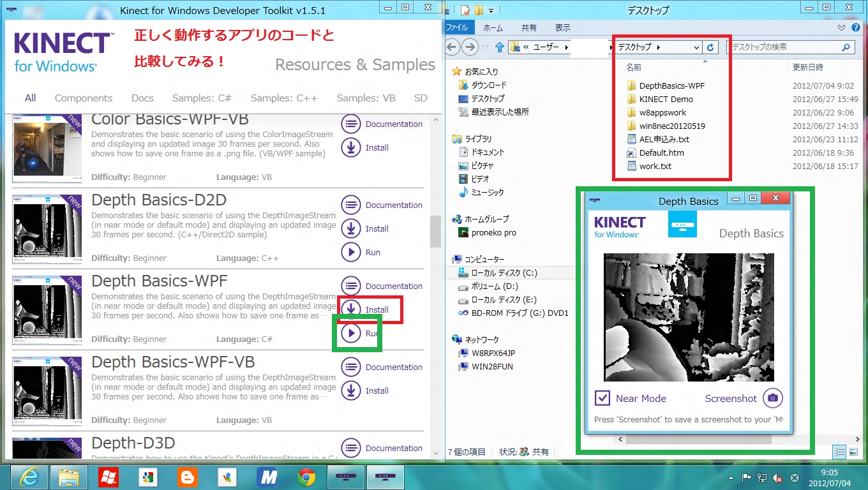This screenshot has width=868, height=490.
Task: Click the File Explorer taskbar icon
Action: [x=68, y=477]
